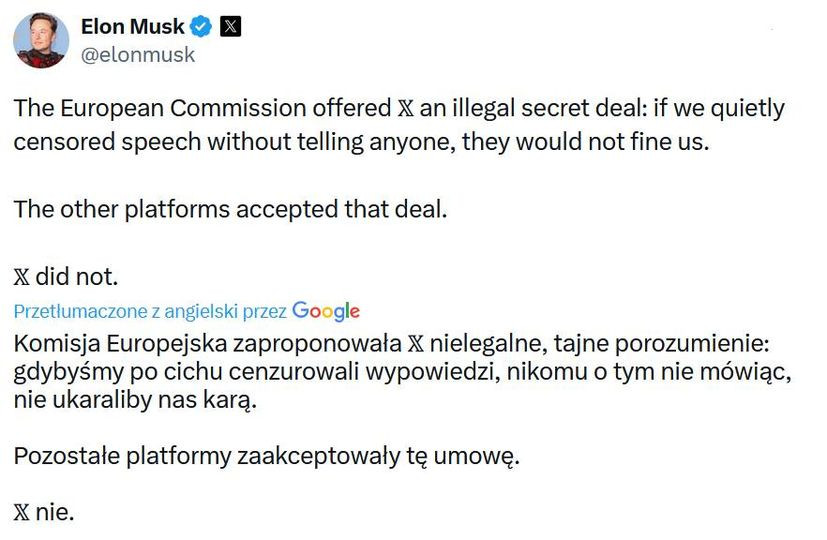Viewport: 827px width, 540px height.
Task: Click the colorful Google logo
Action: click(x=326, y=312)
